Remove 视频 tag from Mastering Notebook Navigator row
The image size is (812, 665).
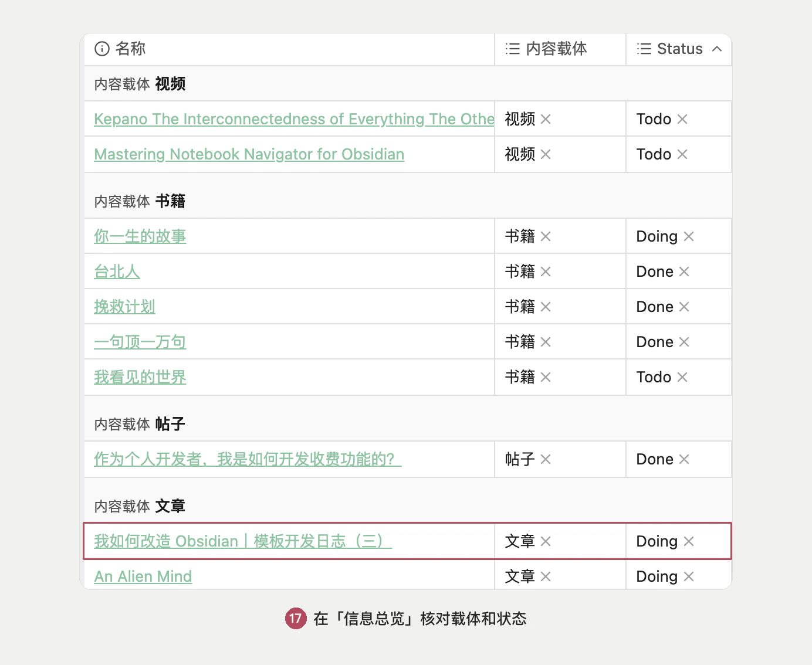point(546,154)
